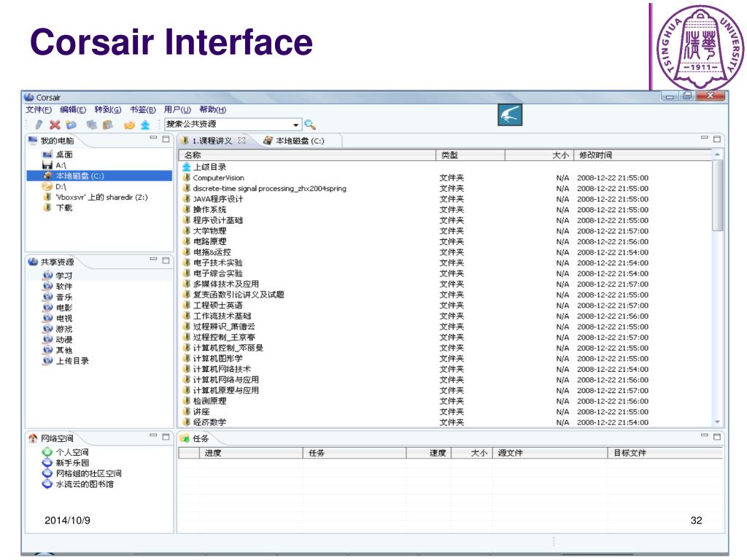Screen dimensions: 747x560
Task: Maximize the 任务 panel
Action: (x=717, y=437)
